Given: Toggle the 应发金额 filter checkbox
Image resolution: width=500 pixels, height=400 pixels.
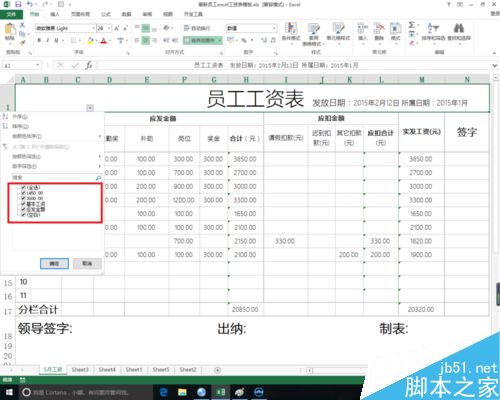Looking at the screenshot, I should (23, 209).
